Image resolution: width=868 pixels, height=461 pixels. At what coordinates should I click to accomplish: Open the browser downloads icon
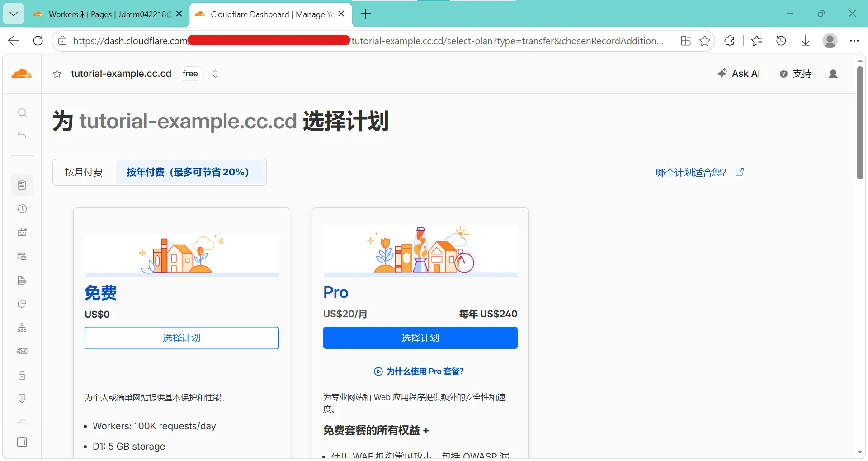pyautogui.click(x=806, y=41)
